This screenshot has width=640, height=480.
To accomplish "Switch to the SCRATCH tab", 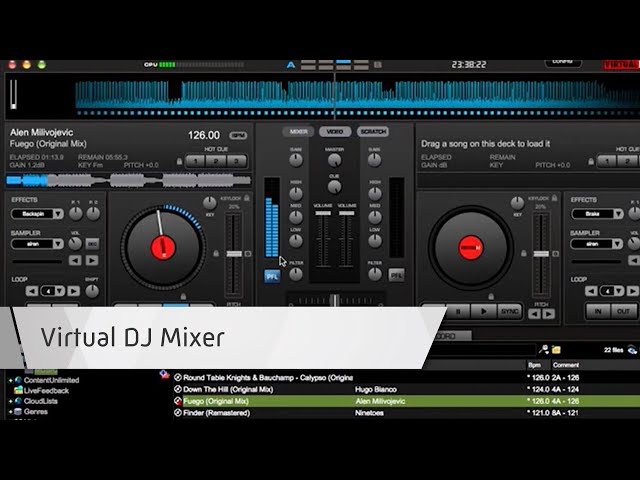I will (x=373, y=131).
